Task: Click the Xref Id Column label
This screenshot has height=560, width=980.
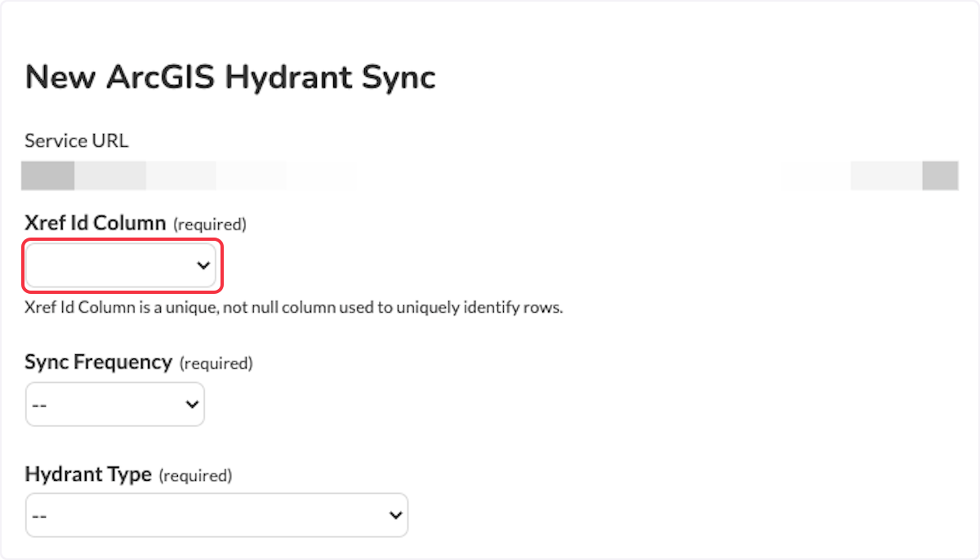Action: 96,223
